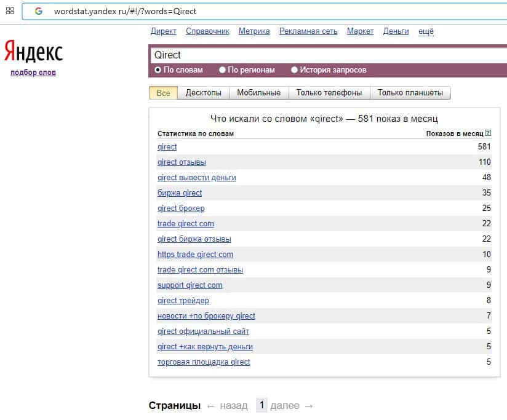Click the help question mark icon beside Показов в месяц
Image resolution: width=507 pixels, height=420 pixels.
488,133
